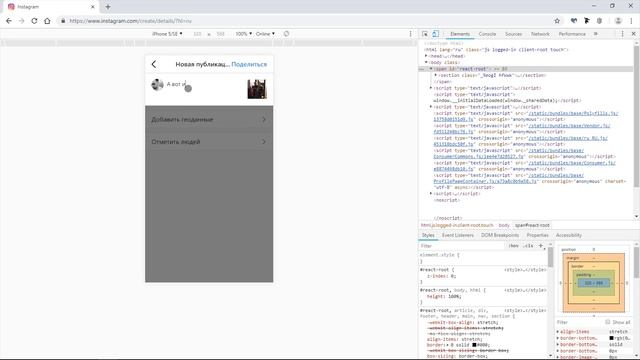640x360 pixels.
Task: Open the iPhone 5/SE device dropdown
Action: (167, 34)
